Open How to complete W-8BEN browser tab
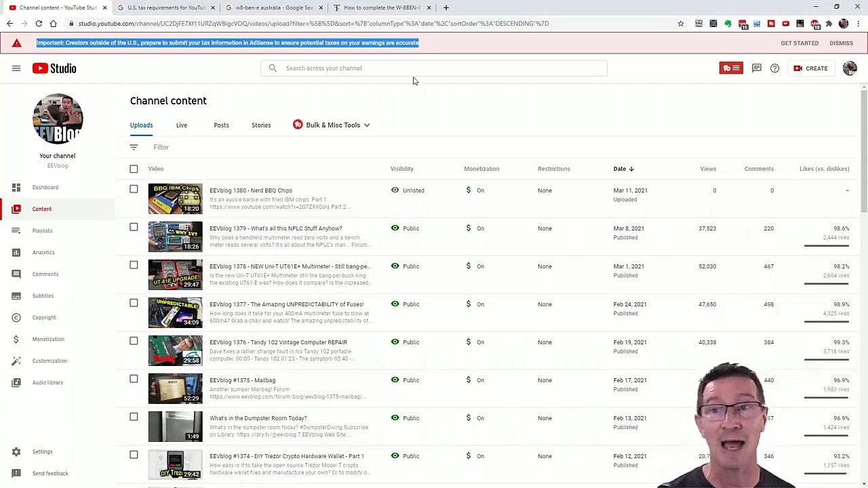This screenshot has height=488, width=868. point(382,7)
